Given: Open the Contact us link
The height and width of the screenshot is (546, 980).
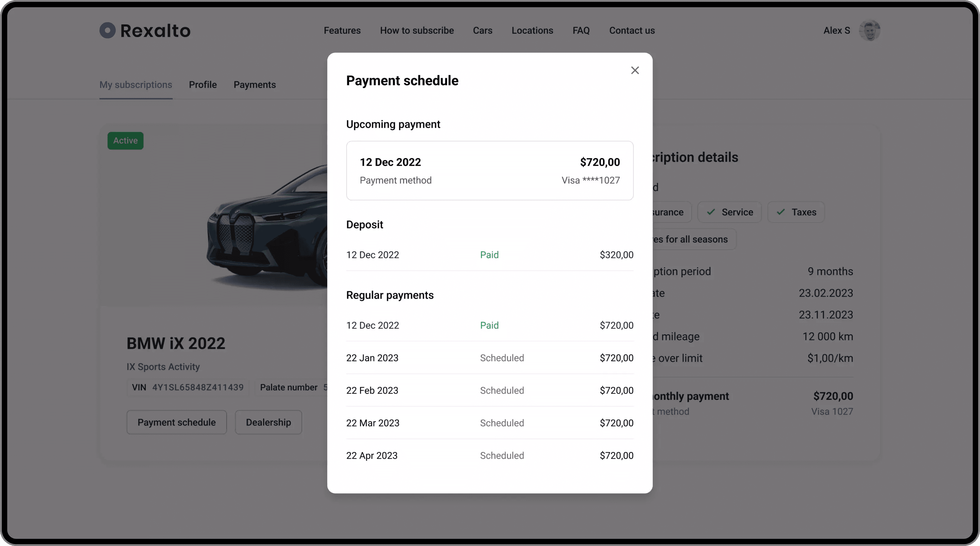Looking at the screenshot, I should tap(632, 30).
